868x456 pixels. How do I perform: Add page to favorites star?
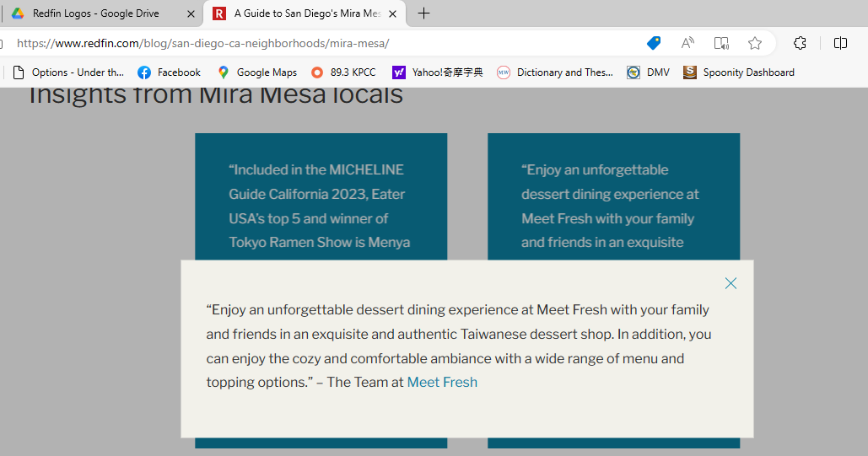(x=754, y=43)
